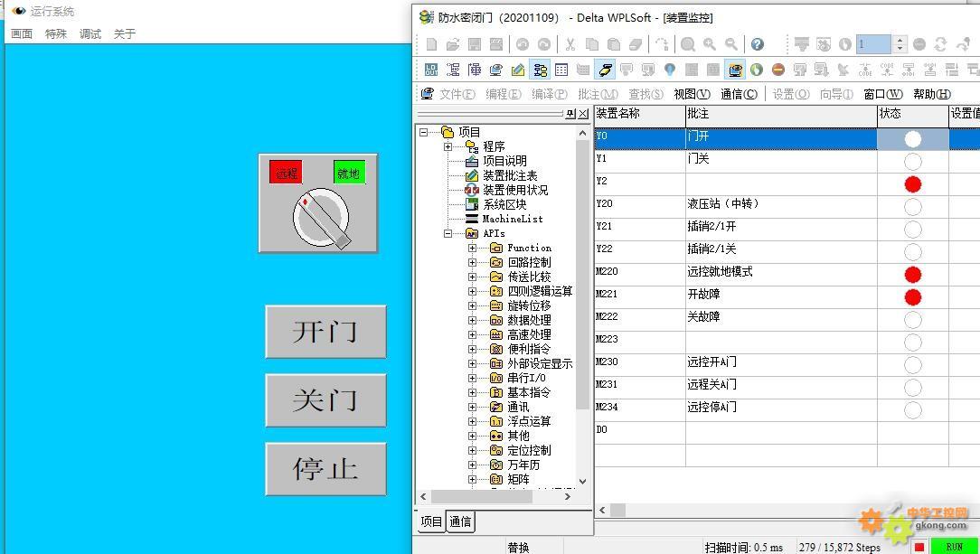
Task: Collapse the 项目 root tree node
Action: coord(424,132)
